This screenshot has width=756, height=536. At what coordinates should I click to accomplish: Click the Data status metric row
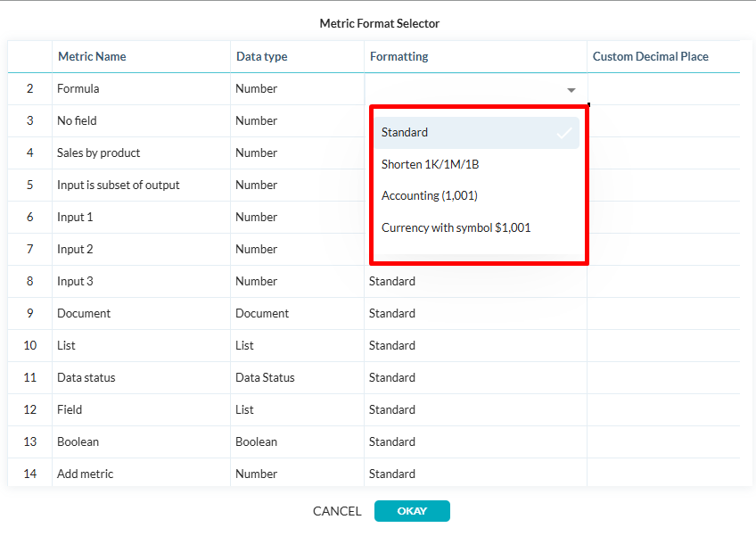tap(85, 377)
